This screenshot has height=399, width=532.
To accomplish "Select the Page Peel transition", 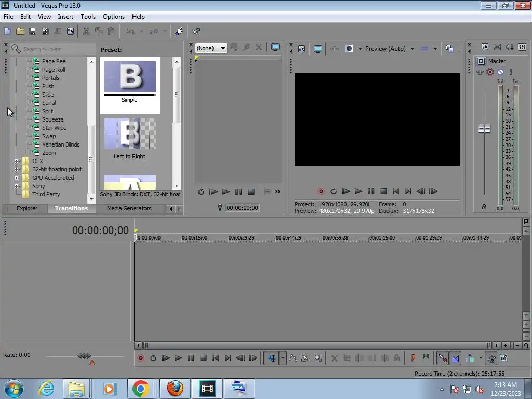I will click(54, 61).
